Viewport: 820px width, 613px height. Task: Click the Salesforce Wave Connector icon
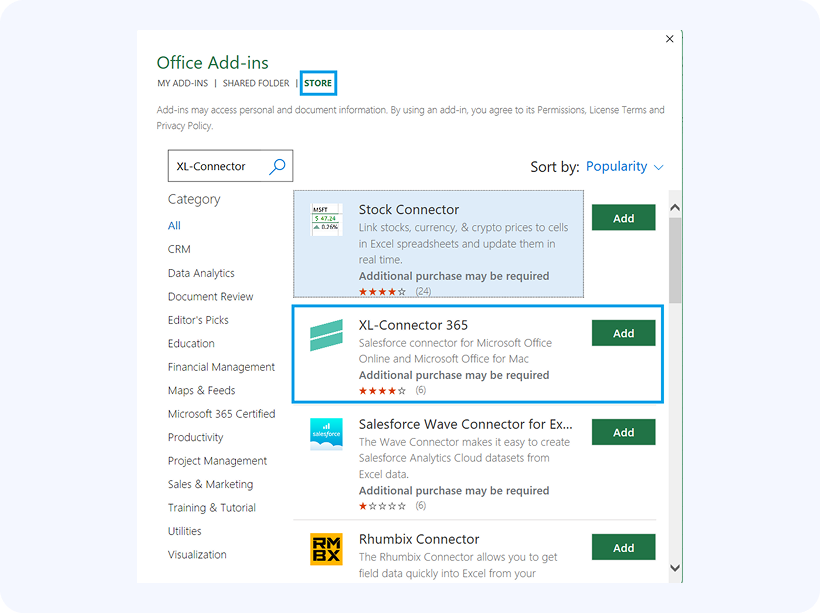pos(326,434)
